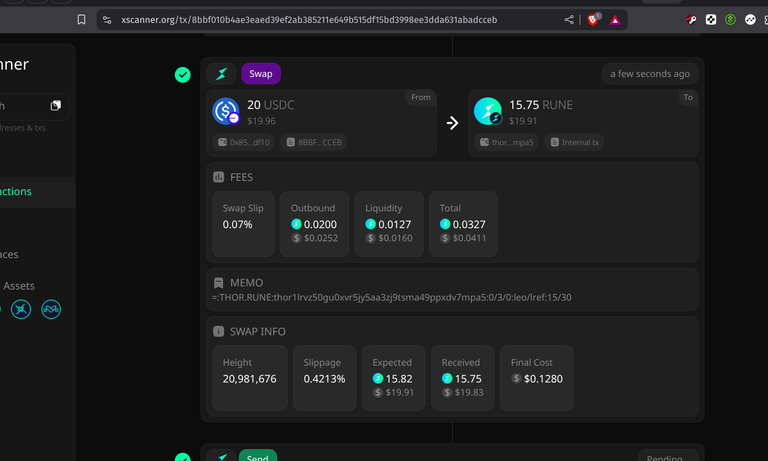768x461 pixels.
Task: Select the Maya-style asset icon in sidebar
Action: (51, 309)
